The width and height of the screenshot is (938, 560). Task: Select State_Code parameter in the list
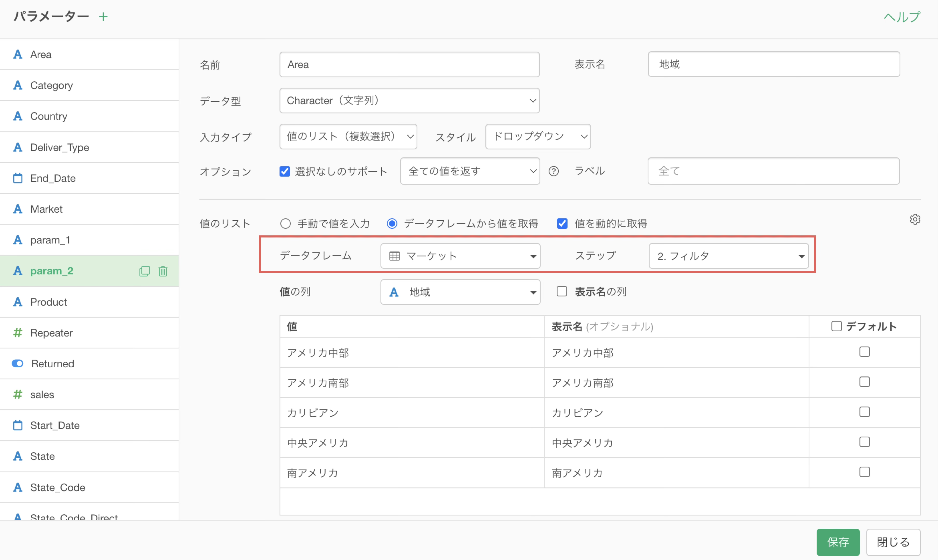pyautogui.click(x=58, y=487)
